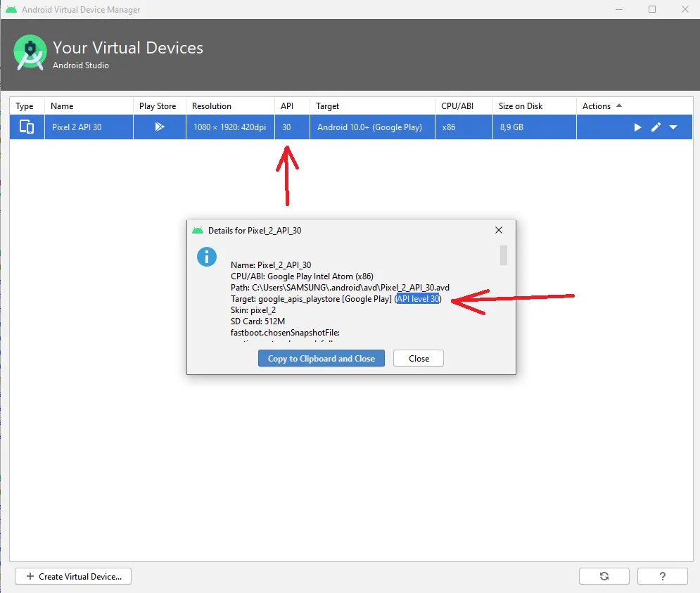This screenshot has width=700, height=593.
Task: Click the 1080 × 1920: 420dpi resolution cell
Action: pos(230,127)
